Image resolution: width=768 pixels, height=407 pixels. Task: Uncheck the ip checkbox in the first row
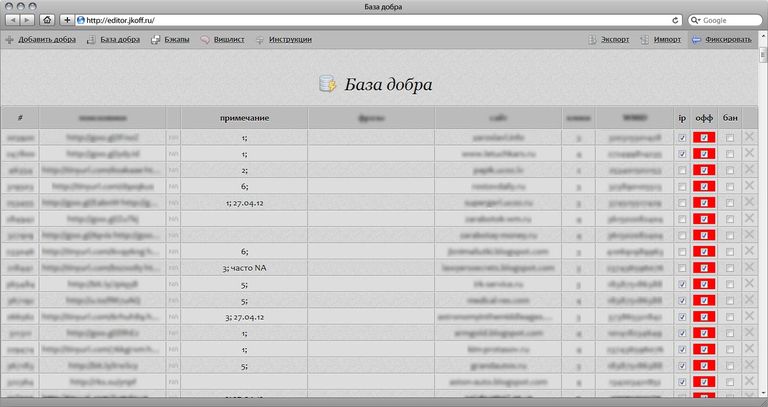pyautogui.click(x=682, y=138)
